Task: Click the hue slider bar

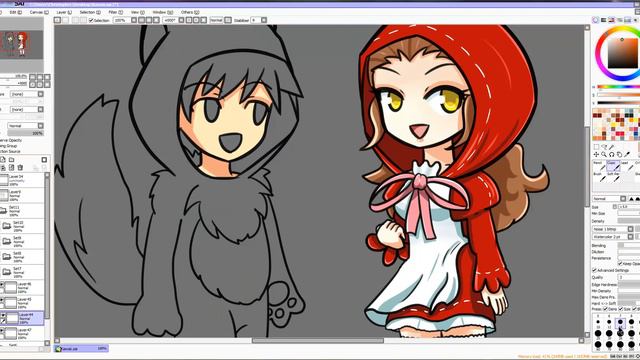Action: coord(618,87)
